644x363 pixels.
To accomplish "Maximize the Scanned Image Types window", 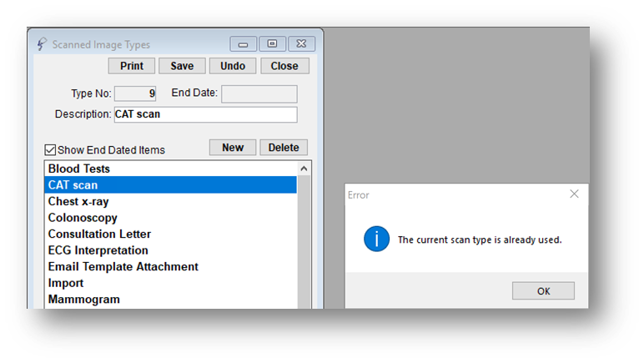I will click(272, 44).
